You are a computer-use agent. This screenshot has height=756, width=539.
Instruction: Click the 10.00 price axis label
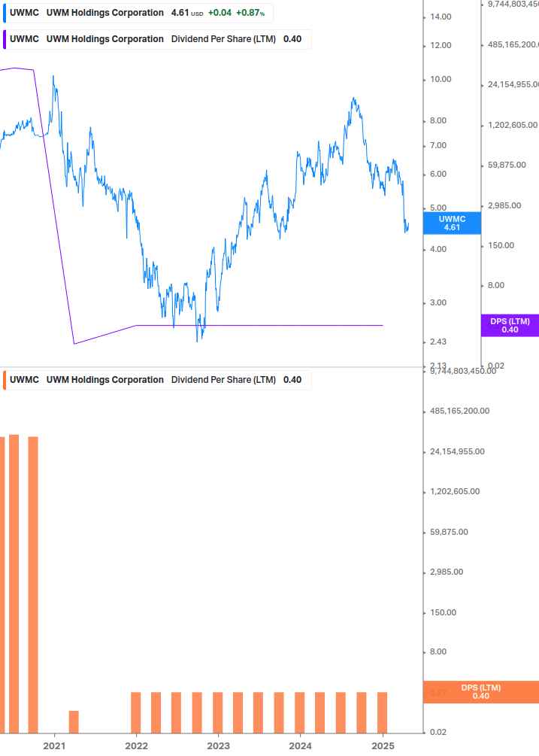coord(441,79)
